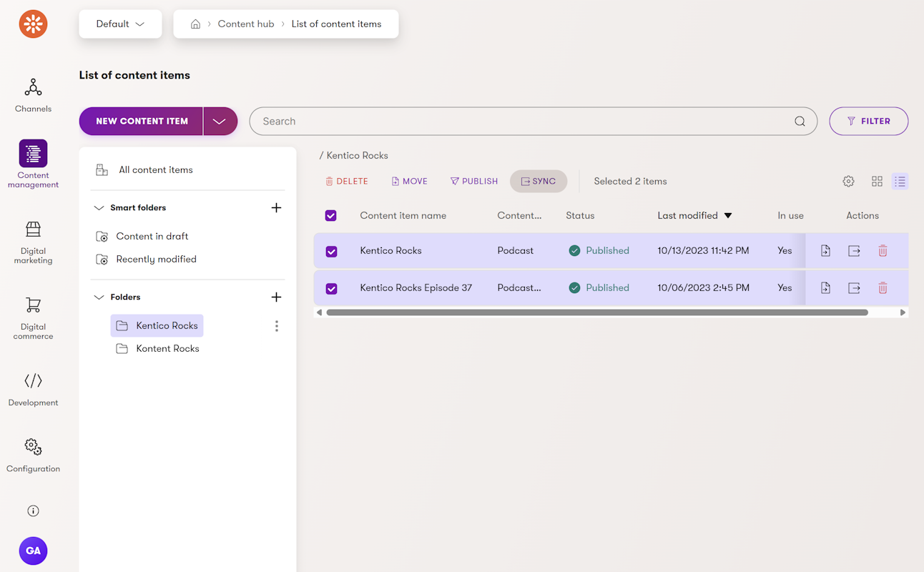The height and width of the screenshot is (572, 924).
Task: Move the Kentico Rocks item using its row icon
Action: [x=825, y=251]
